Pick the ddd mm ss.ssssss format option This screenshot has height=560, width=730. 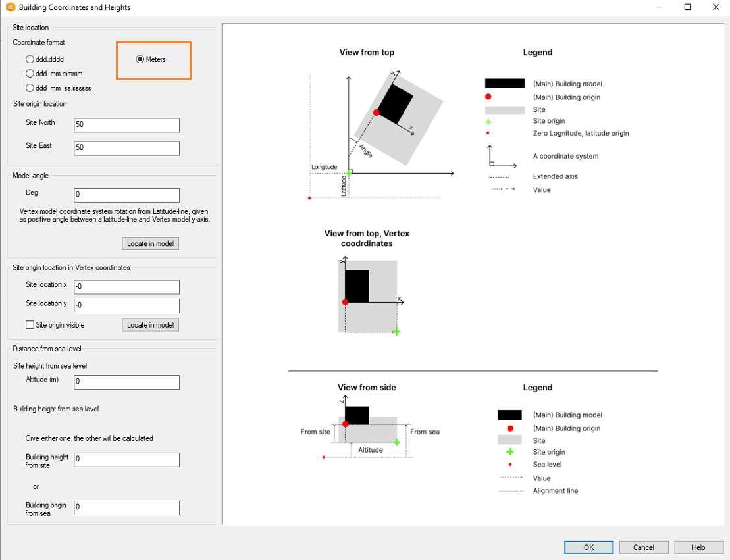coord(30,88)
